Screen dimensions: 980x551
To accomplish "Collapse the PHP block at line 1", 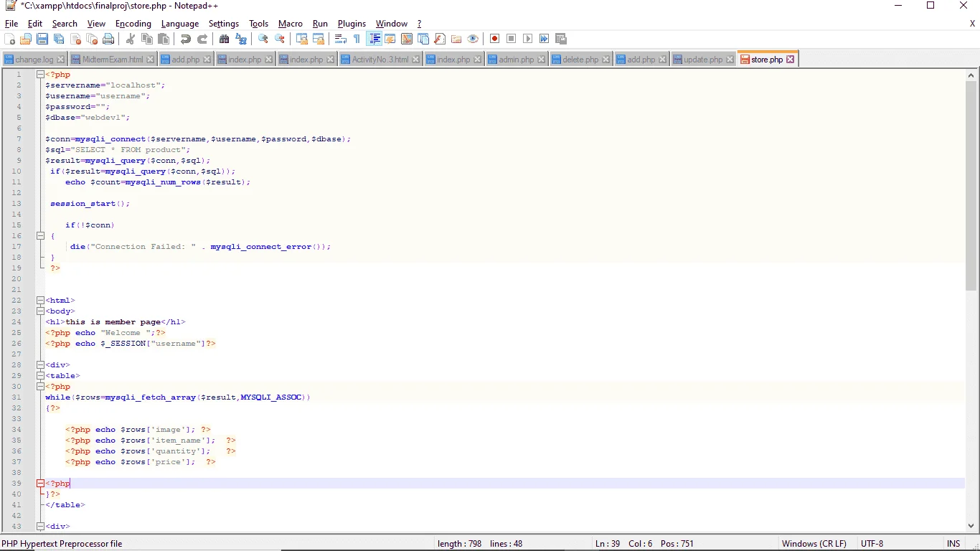I will (40, 75).
